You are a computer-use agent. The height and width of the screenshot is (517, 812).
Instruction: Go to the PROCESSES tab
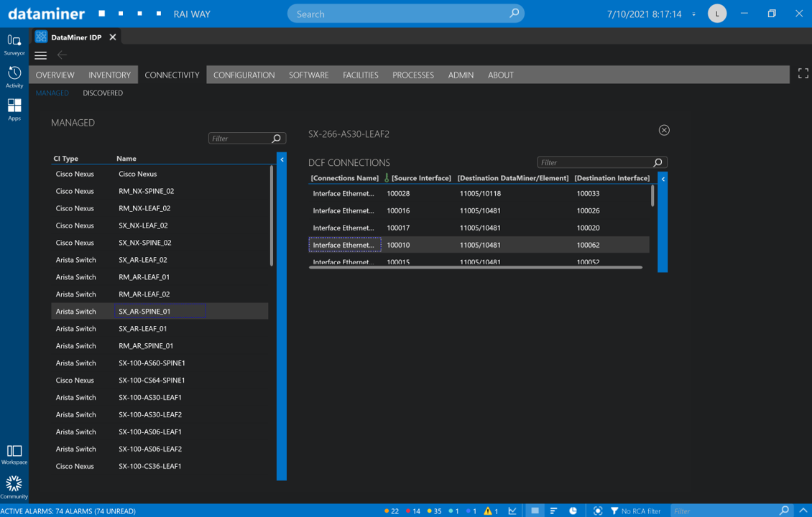[412, 75]
